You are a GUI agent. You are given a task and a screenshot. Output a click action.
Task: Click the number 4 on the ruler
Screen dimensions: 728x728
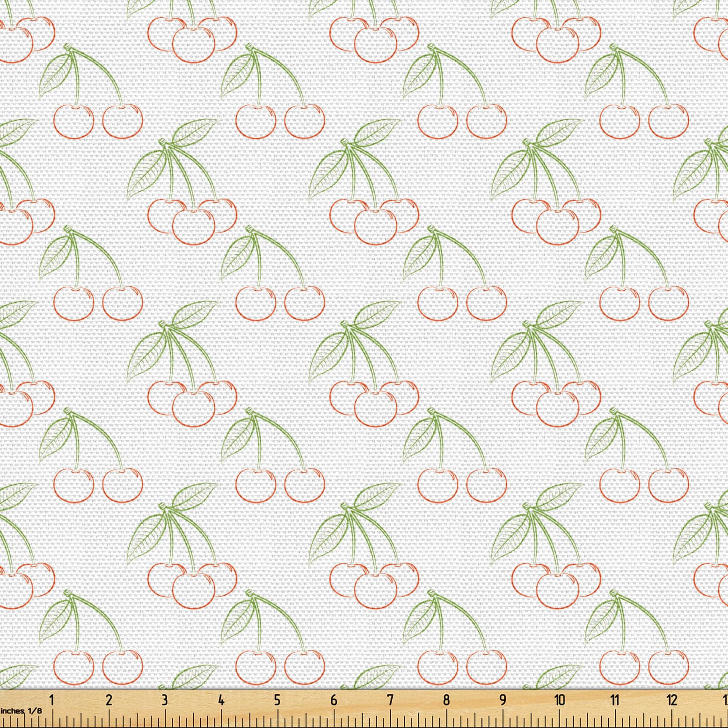[221, 700]
